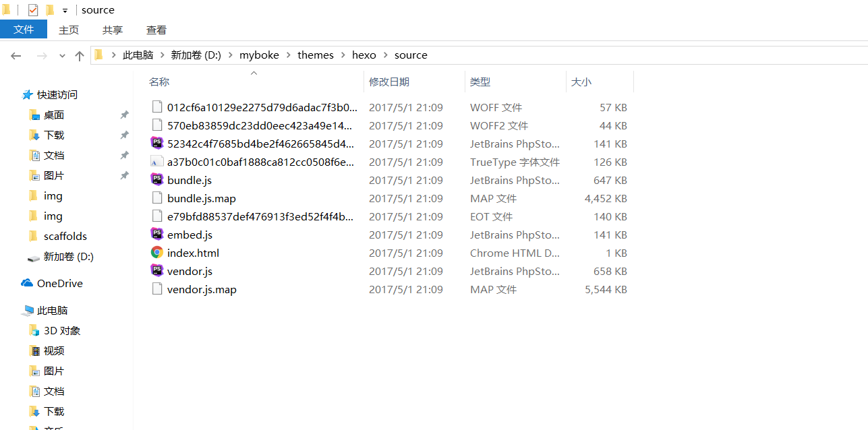Click the 3D 对象 folder icon
868x430 pixels.
(34, 331)
